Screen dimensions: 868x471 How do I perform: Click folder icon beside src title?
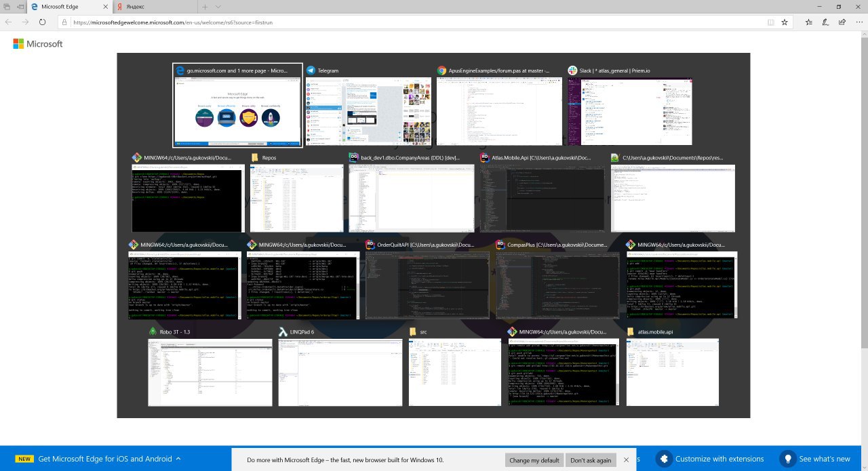(x=413, y=332)
